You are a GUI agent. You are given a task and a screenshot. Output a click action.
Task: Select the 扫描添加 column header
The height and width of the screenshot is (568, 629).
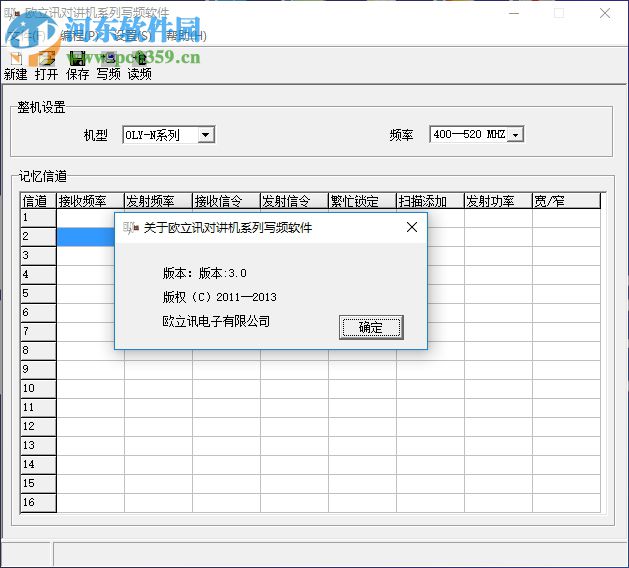(x=430, y=201)
